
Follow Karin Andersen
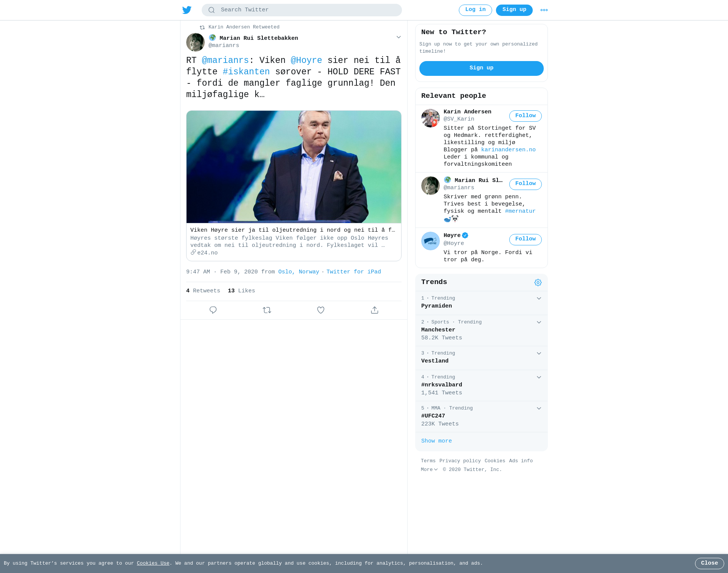tap(525, 116)
